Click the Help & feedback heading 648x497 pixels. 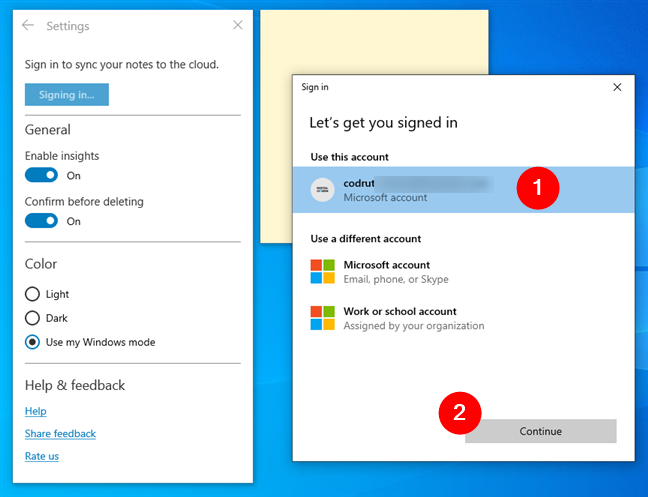[75, 385]
